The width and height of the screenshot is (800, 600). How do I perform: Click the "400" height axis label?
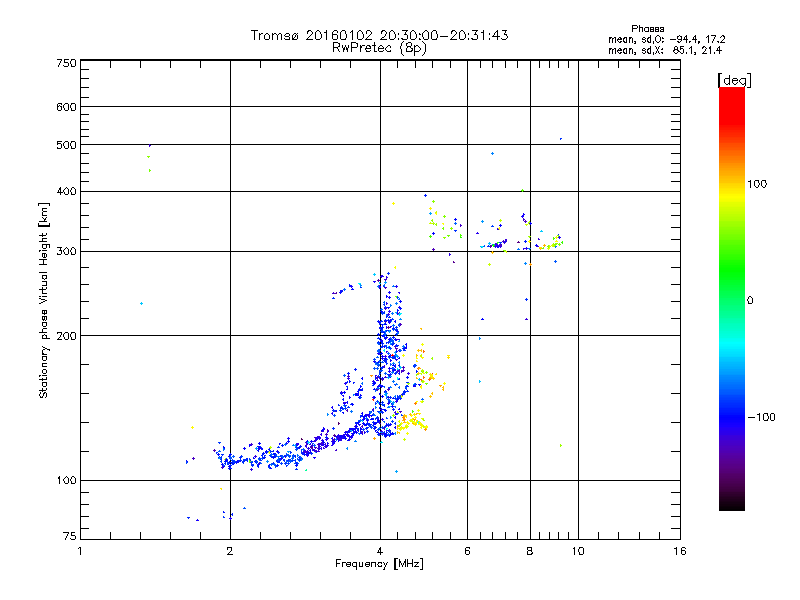click(x=66, y=192)
